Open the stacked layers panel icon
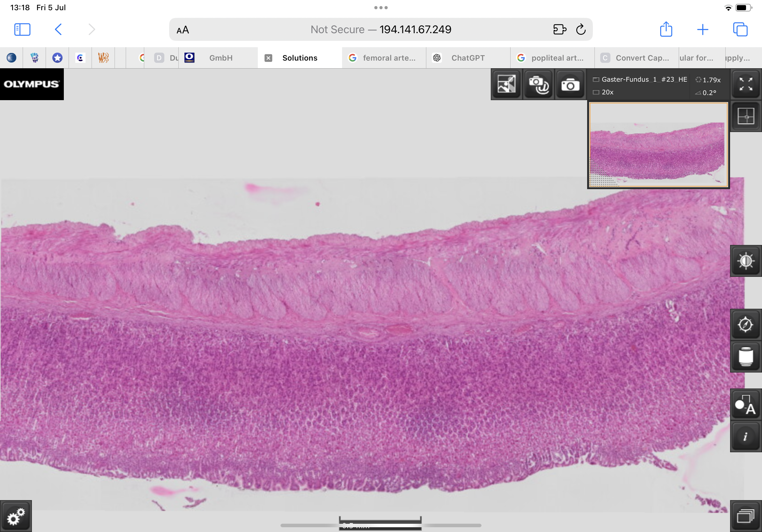Screen dimensions: 762x532 (x=745, y=516)
